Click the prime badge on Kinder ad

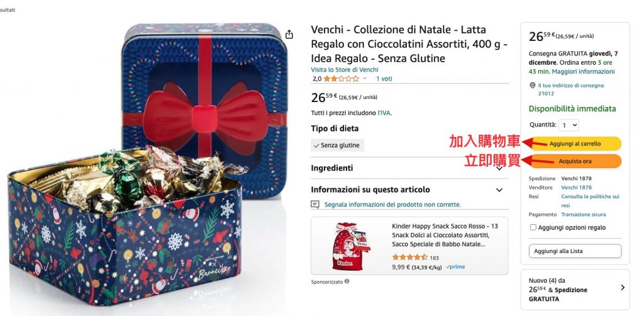pos(455,267)
